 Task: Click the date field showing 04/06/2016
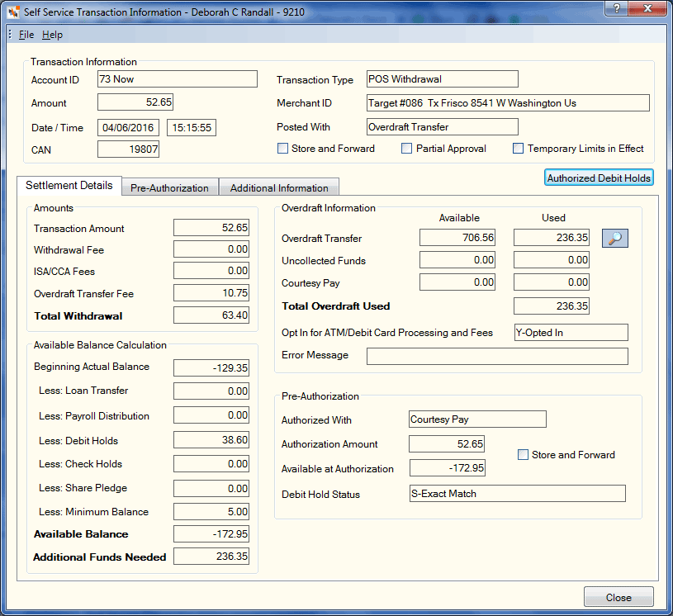(128, 127)
